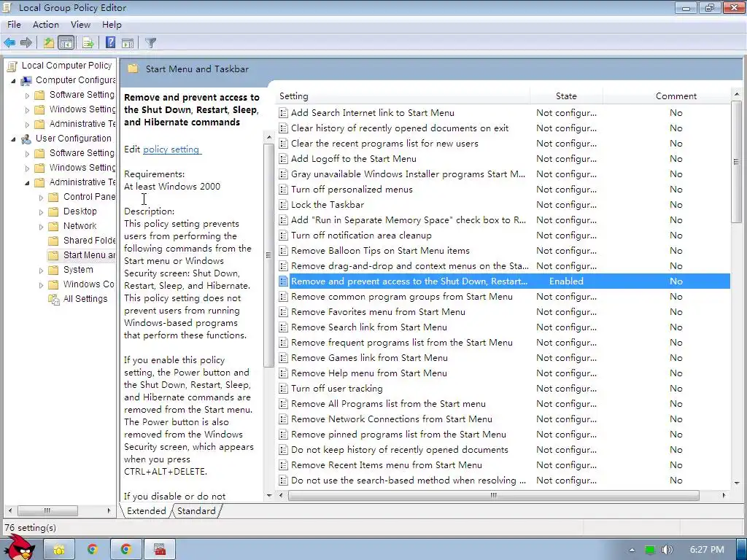Click the Angry Birds start button
This screenshot has width=747, height=560.
pos(20,548)
